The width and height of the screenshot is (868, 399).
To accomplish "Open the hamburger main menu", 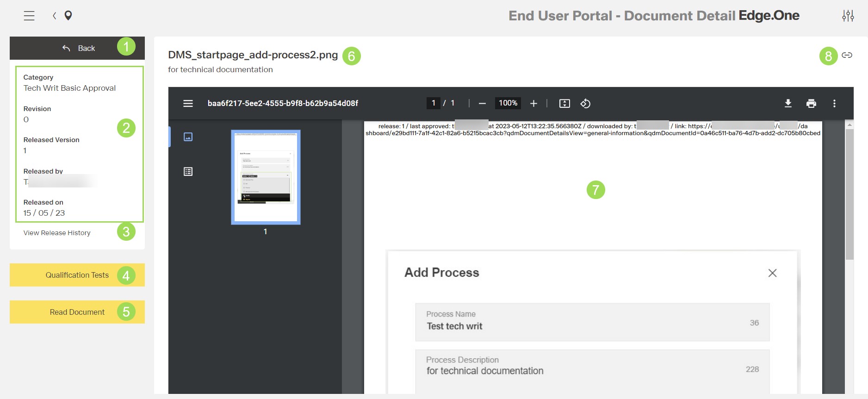I will (x=29, y=16).
